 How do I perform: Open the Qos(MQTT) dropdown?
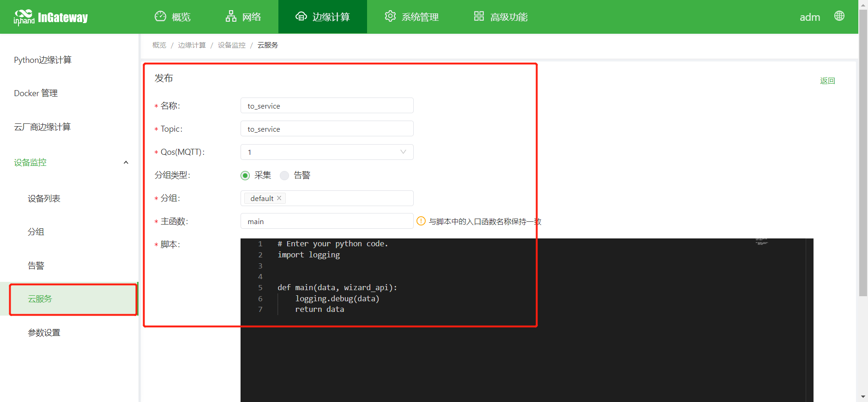[326, 152]
